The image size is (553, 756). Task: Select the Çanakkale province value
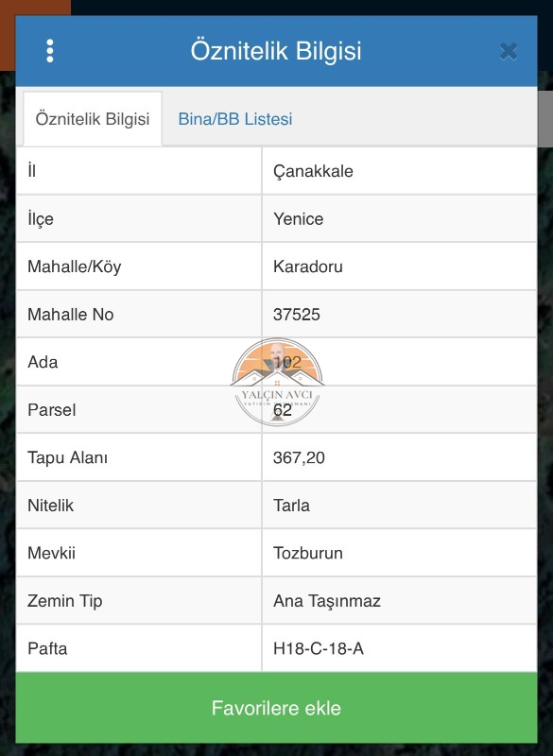313,171
